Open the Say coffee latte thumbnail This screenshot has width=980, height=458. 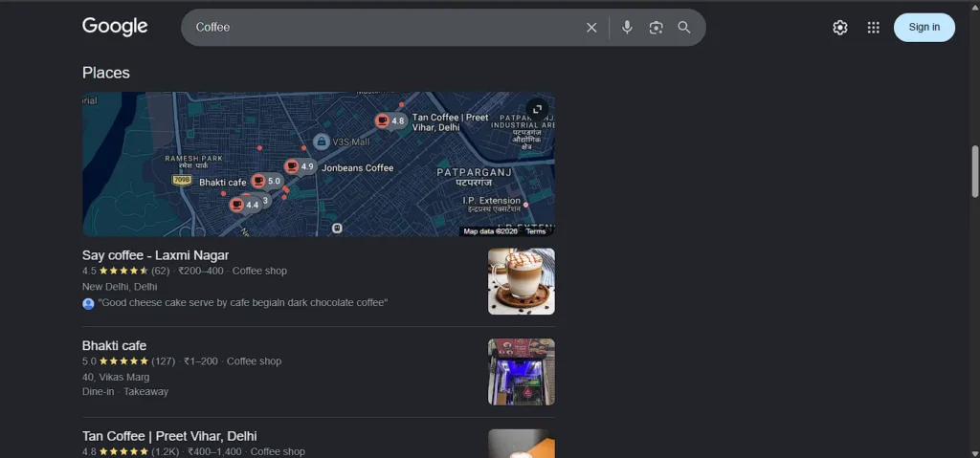(522, 281)
